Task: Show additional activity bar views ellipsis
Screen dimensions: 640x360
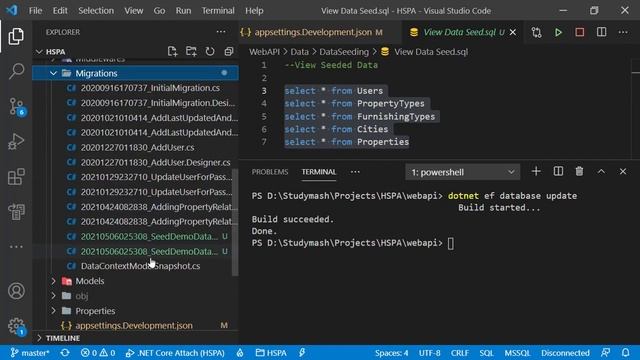Action: 16,247
